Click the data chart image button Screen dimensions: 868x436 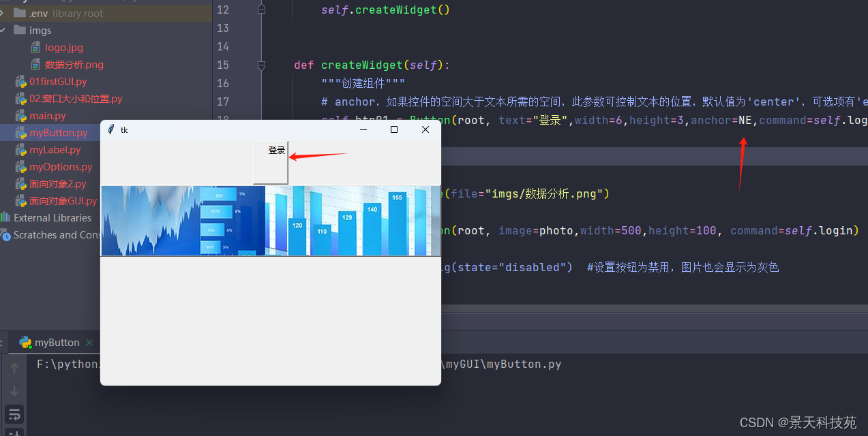pos(271,221)
